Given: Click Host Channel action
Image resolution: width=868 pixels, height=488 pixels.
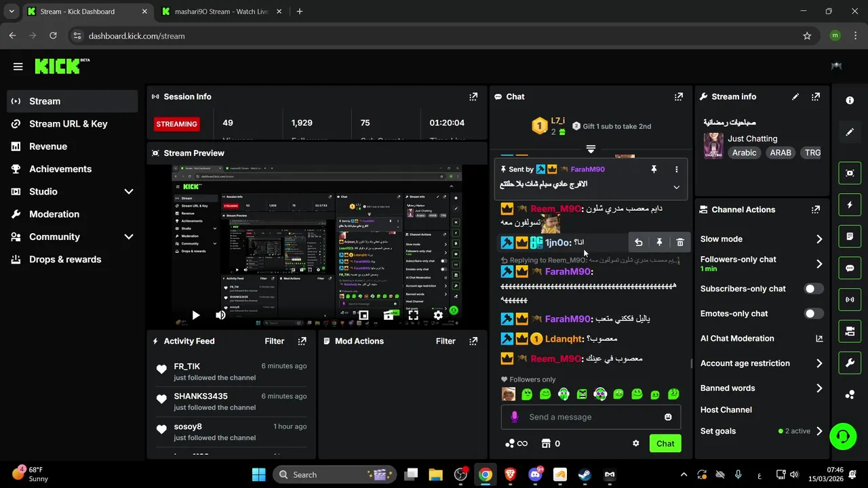Looking at the screenshot, I should click(x=726, y=410).
